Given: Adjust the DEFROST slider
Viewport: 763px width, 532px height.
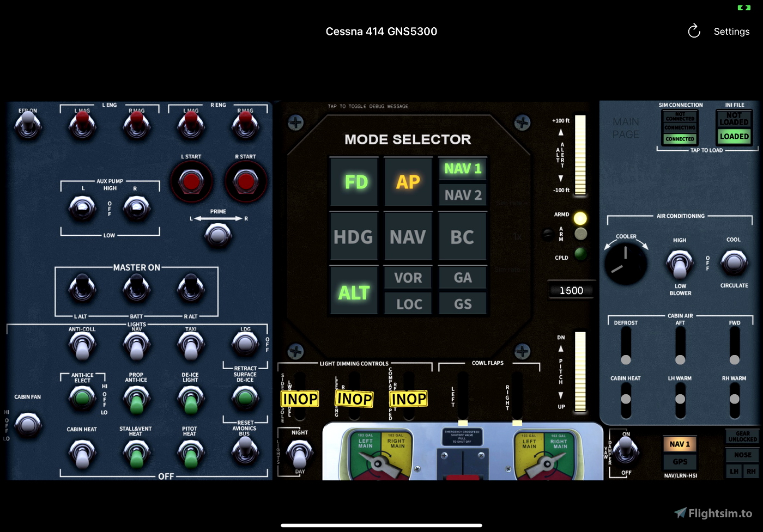Looking at the screenshot, I should (626, 345).
